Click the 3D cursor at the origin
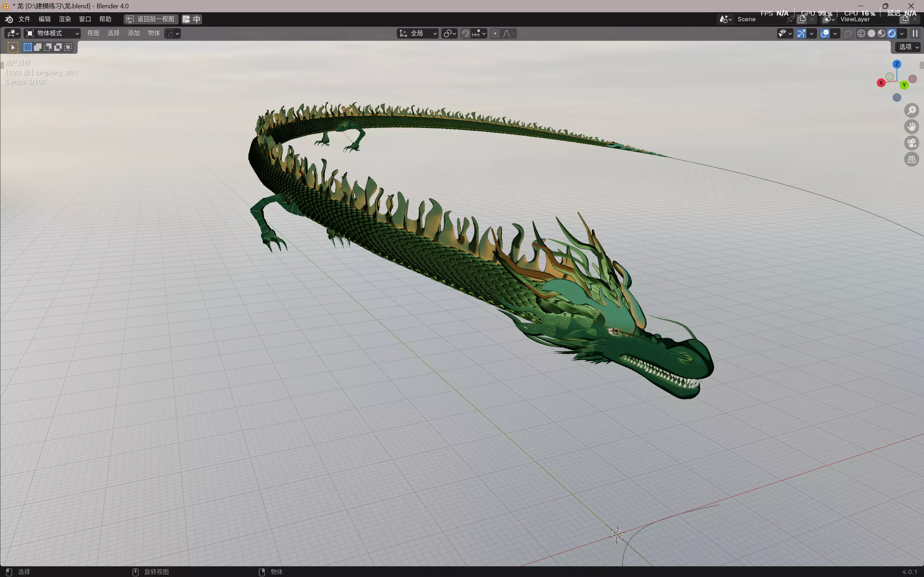 coord(617,535)
